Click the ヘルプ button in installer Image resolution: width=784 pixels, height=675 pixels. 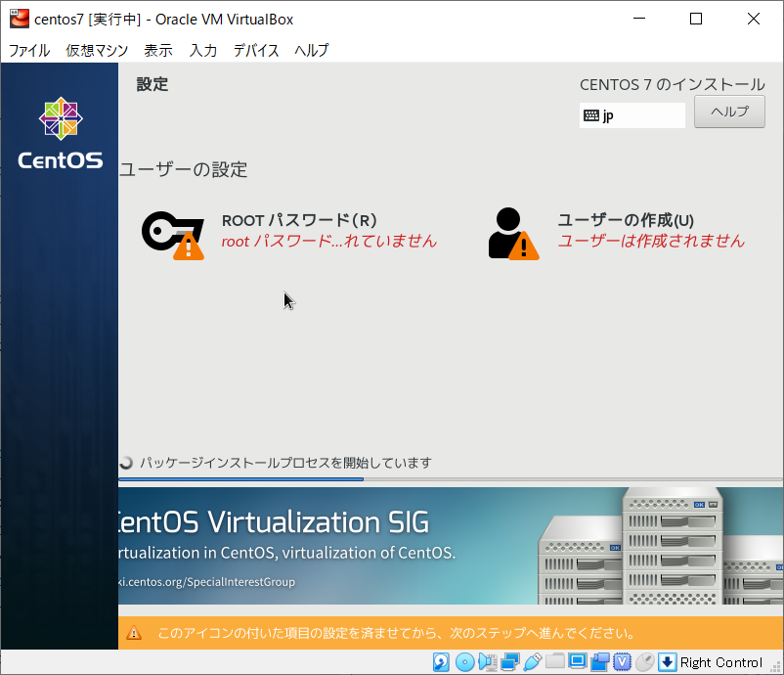[729, 112]
